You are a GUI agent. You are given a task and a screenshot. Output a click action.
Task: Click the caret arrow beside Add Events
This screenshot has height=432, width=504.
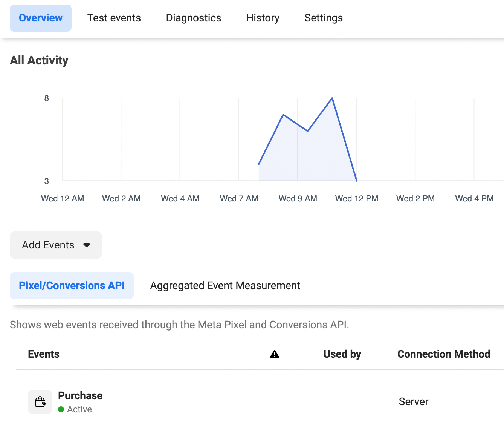(x=87, y=245)
